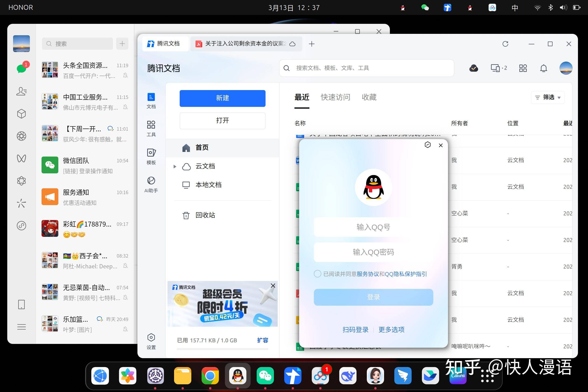Open WeChat phone icon in sidebar

point(21,304)
